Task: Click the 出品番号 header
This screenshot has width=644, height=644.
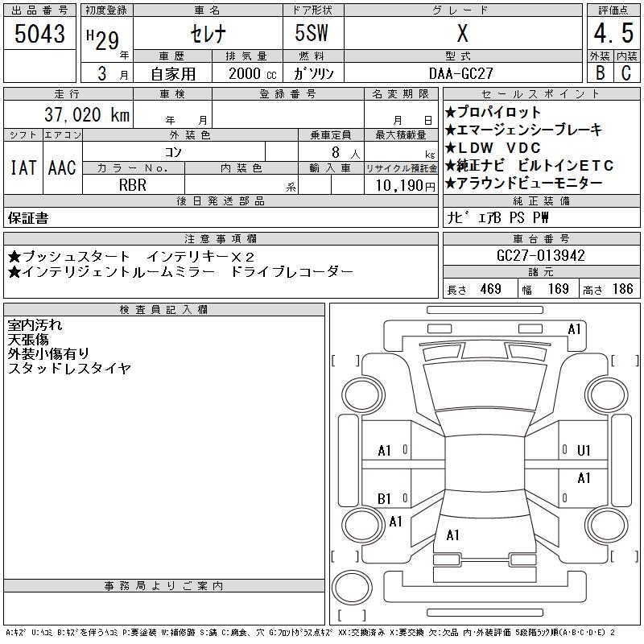Action: pos(39,10)
